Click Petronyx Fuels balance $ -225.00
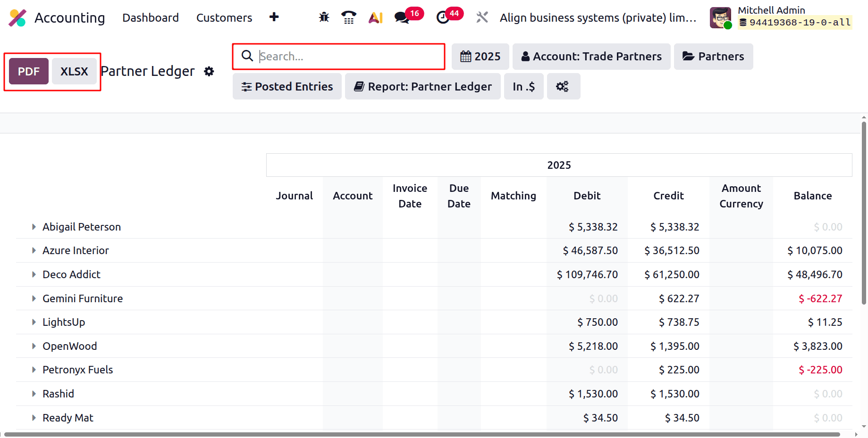This screenshot has width=868, height=438. (820, 370)
